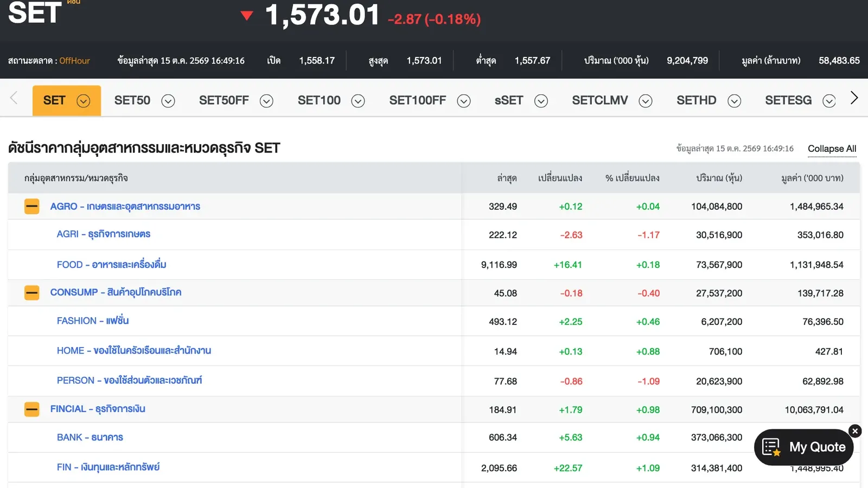Screen dimensions: 868x488
Task: Open AGRI sector link
Action: coord(104,234)
